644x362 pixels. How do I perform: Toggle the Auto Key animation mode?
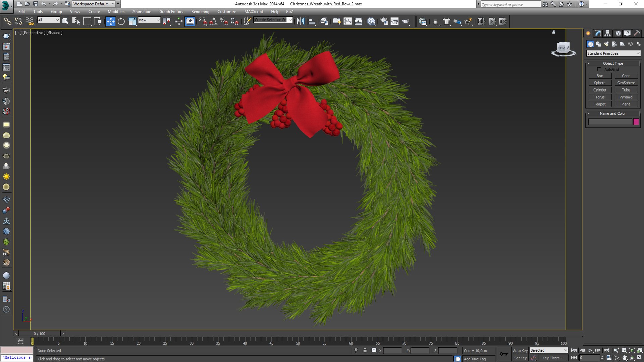point(520,351)
